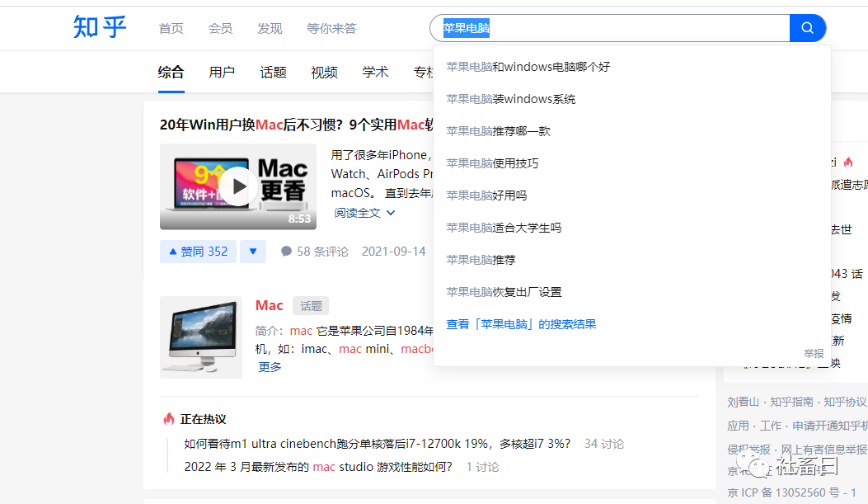The width and height of the screenshot is (868, 504).
Task: Go to 首页 in top navigation
Action: pos(171,28)
